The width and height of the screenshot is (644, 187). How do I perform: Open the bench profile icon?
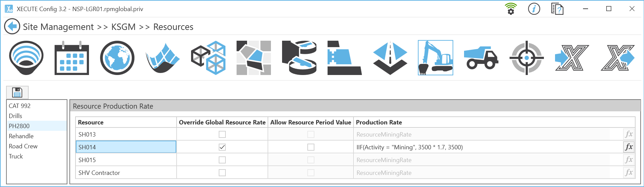click(344, 58)
